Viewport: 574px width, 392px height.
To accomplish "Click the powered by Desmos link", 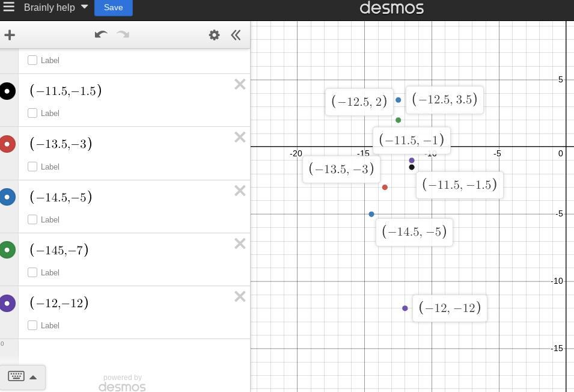I will click(122, 383).
